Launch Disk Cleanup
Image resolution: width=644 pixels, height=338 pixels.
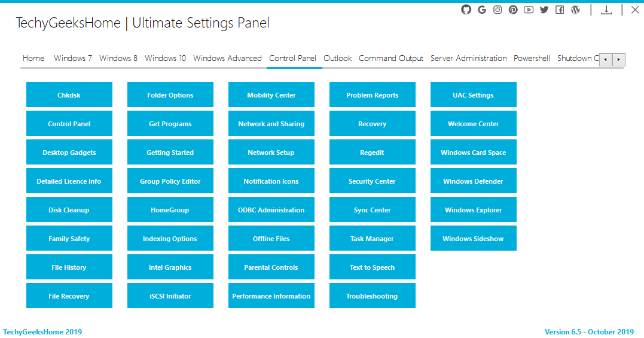click(x=69, y=210)
